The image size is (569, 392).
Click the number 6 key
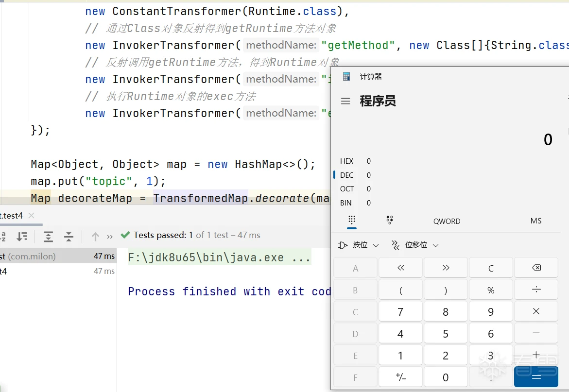click(x=491, y=333)
